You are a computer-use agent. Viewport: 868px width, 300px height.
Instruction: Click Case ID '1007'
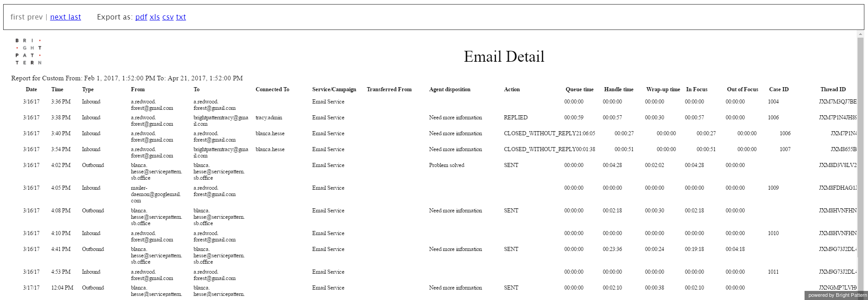(785, 149)
